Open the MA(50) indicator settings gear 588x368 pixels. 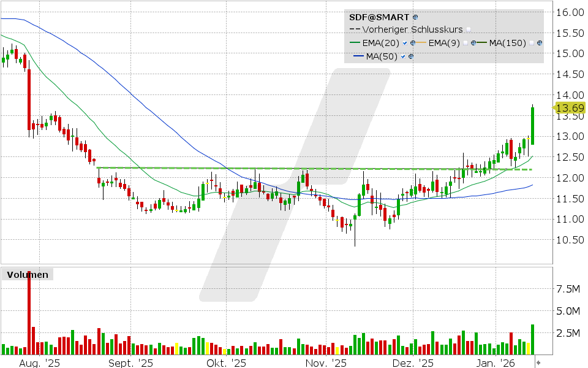click(411, 56)
